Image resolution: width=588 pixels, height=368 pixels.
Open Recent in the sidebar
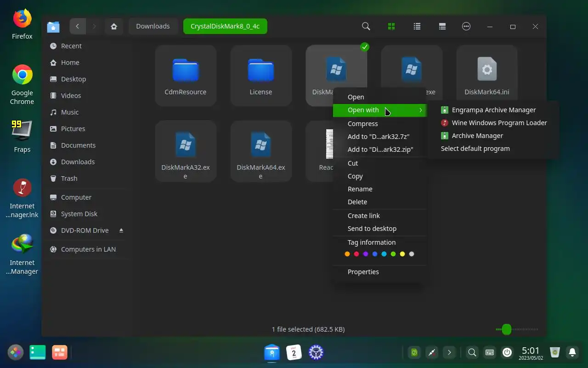click(87, 46)
